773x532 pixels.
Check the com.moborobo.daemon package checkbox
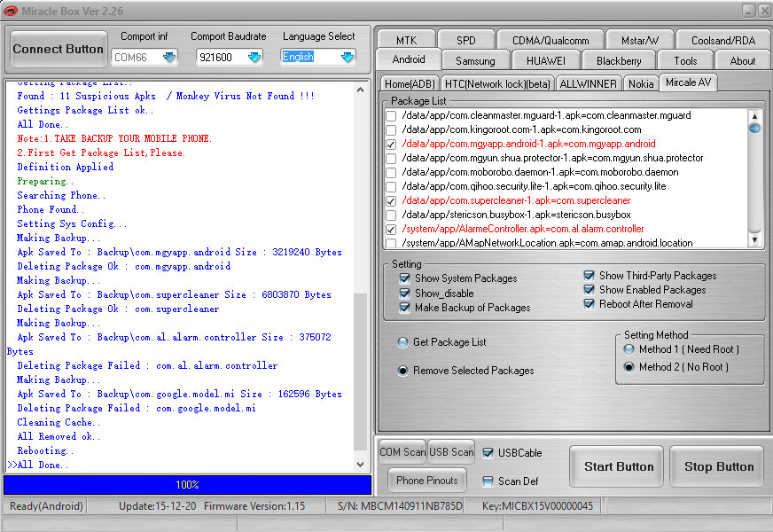click(x=391, y=173)
